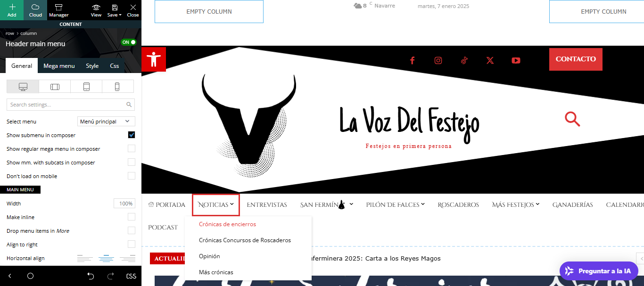Open the YouTube social icon

point(516,60)
